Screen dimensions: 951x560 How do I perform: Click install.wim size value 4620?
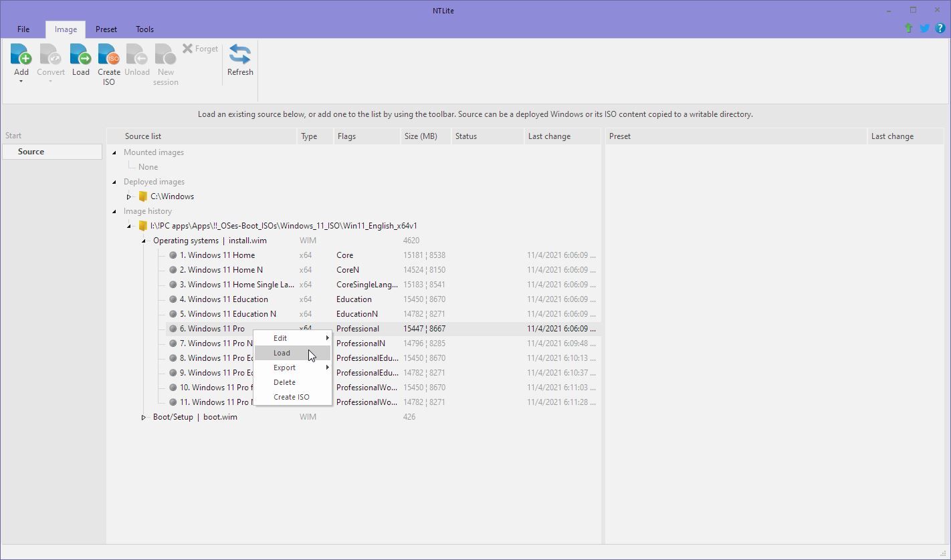[x=411, y=241]
